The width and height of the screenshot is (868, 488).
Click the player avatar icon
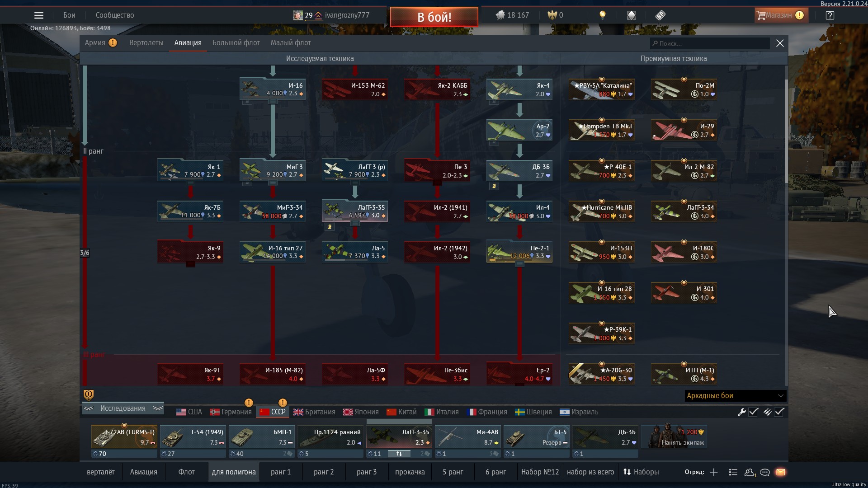(297, 15)
